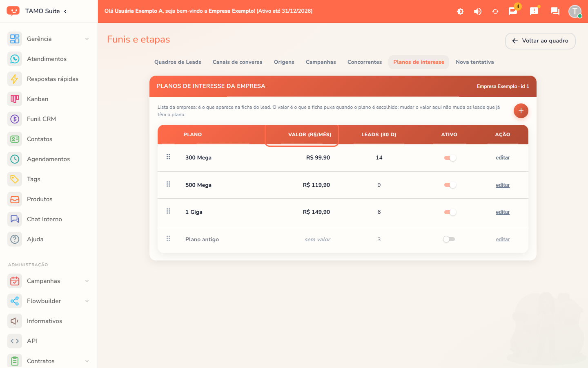Image resolution: width=588 pixels, height=368 pixels.
Task: Click the Voltar ao quadro button
Action: 540,41
